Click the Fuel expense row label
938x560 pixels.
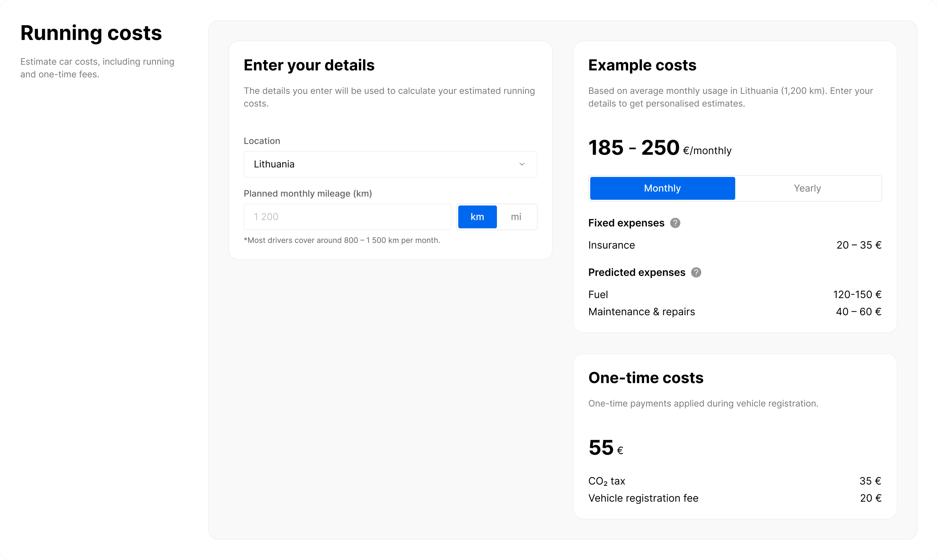598,295
